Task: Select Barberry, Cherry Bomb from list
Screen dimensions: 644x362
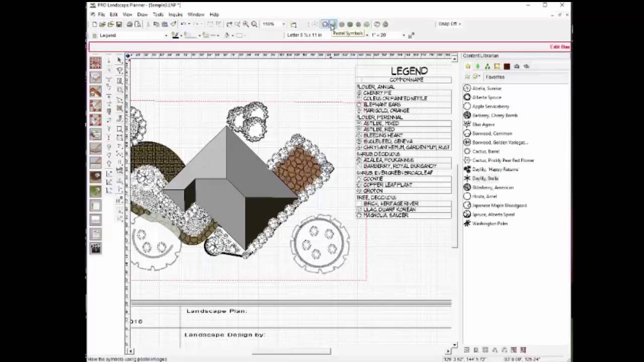Action: pos(495,116)
